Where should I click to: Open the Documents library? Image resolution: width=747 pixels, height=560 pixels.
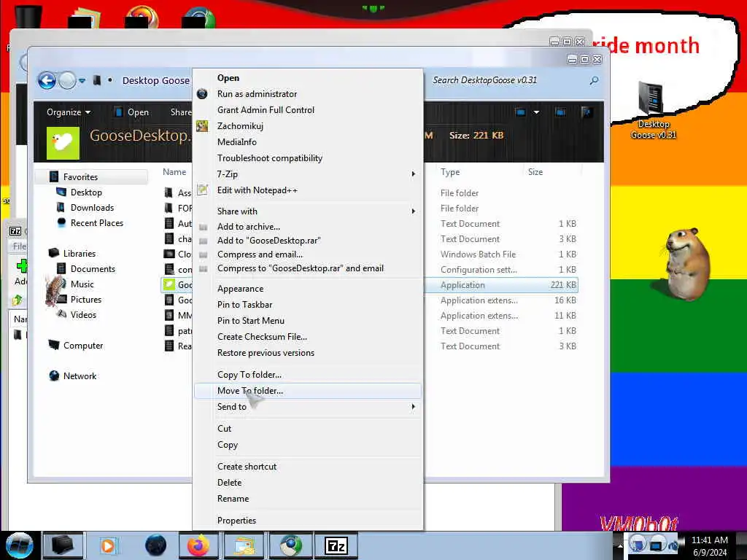click(93, 268)
